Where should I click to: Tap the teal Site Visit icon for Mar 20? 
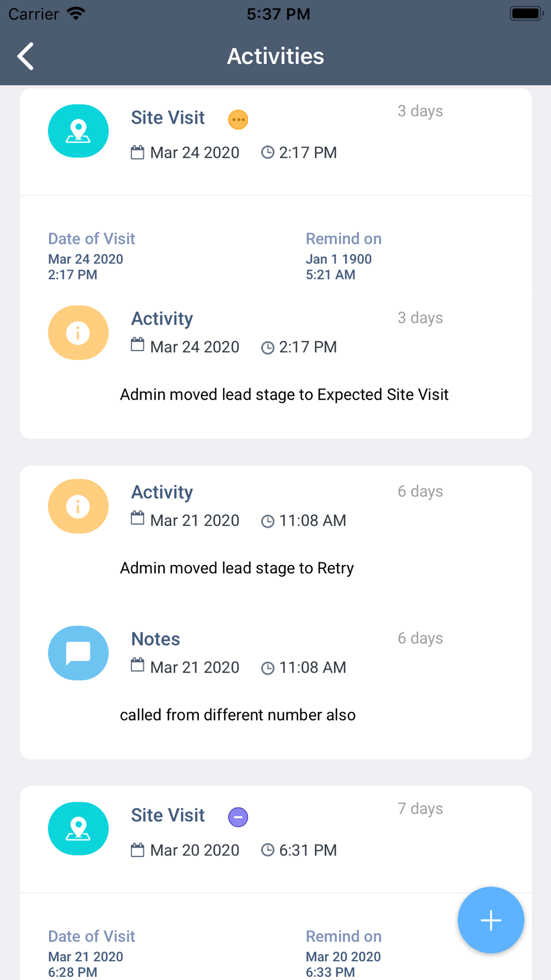(78, 828)
